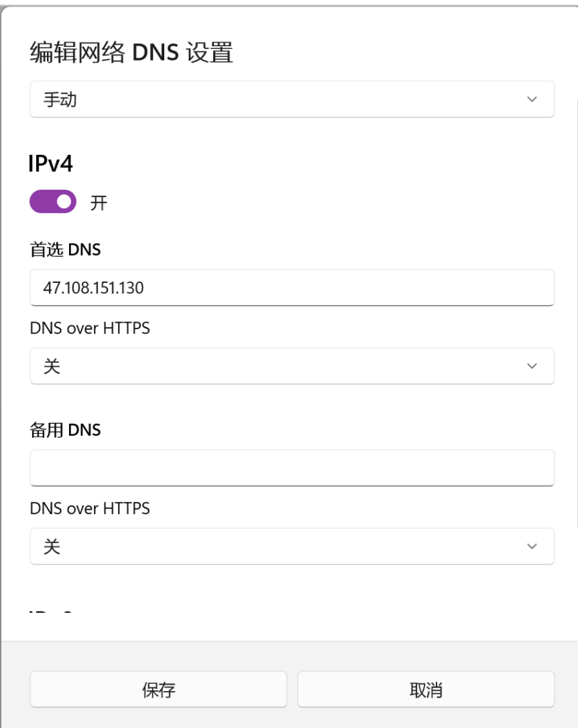Click the 取消 button
Image resolution: width=578 pixels, height=728 pixels.
[426, 690]
